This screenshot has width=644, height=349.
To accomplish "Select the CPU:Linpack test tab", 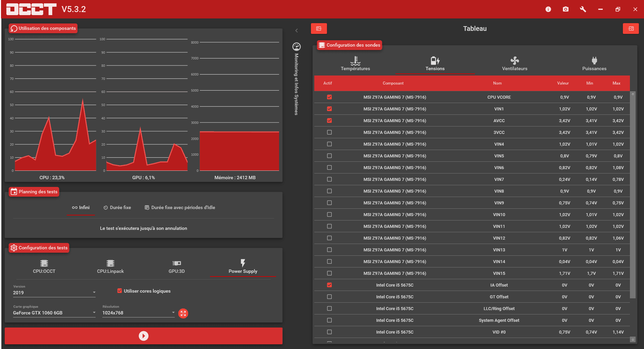I will [x=110, y=267].
